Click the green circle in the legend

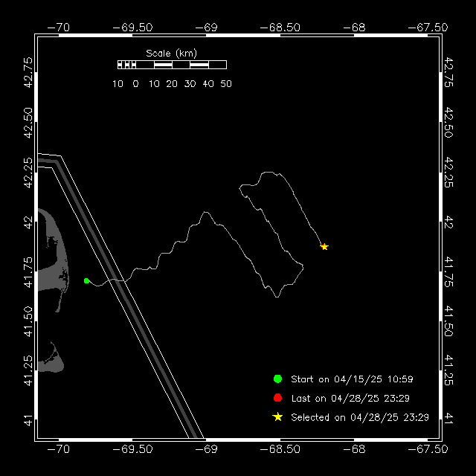[x=277, y=379]
